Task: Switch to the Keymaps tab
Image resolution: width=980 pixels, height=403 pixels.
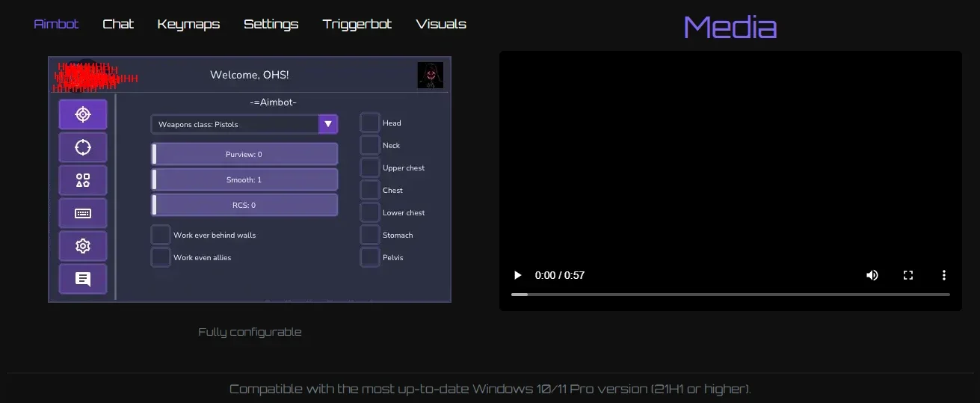Action: [188, 24]
